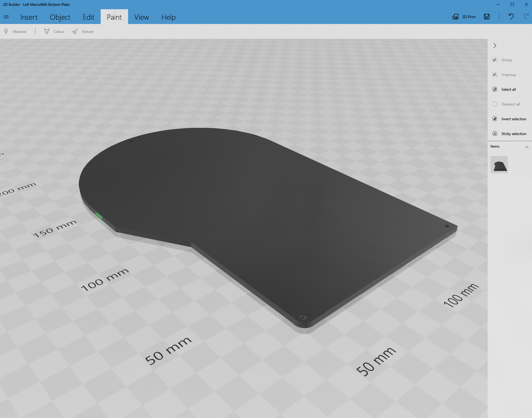Invert the current selection
This screenshot has height=418, width=532.
[x=509, y=119]
